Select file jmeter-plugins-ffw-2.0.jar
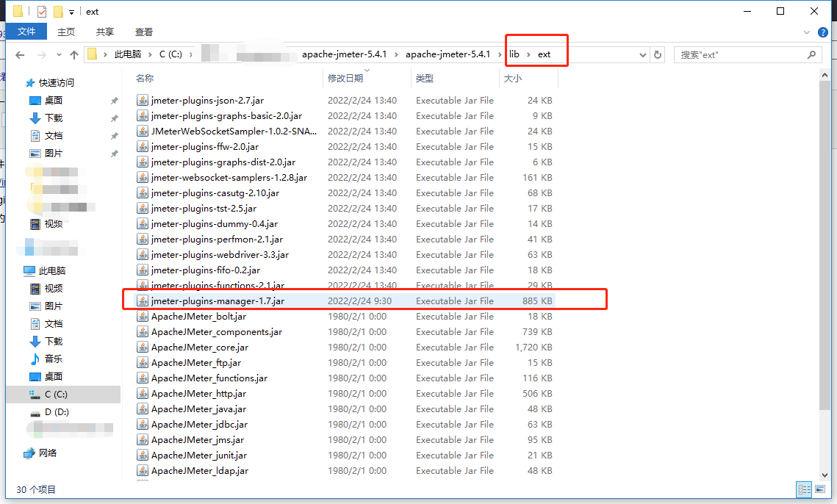Screen dimensions: 837x504 [x=205, y=147]
